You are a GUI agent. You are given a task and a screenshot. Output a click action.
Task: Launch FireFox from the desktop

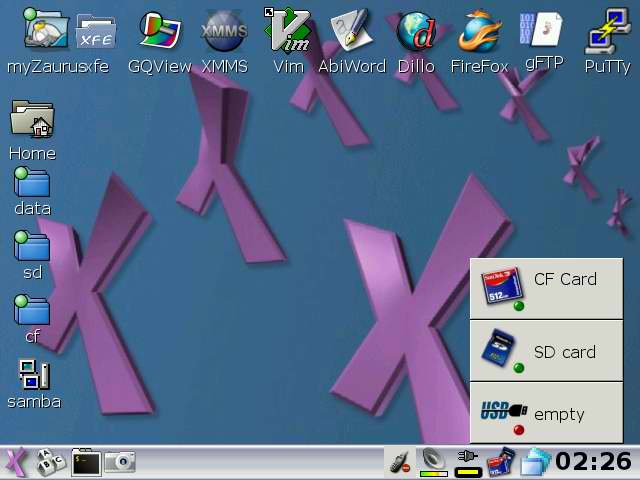[479, 33]
